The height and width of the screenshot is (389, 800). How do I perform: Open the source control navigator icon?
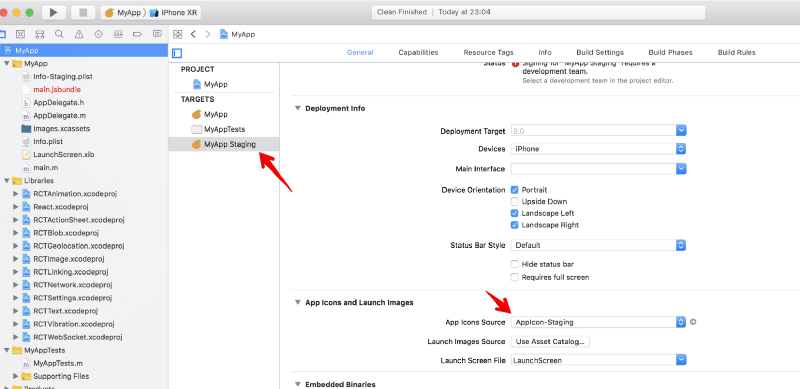(20, 34)
